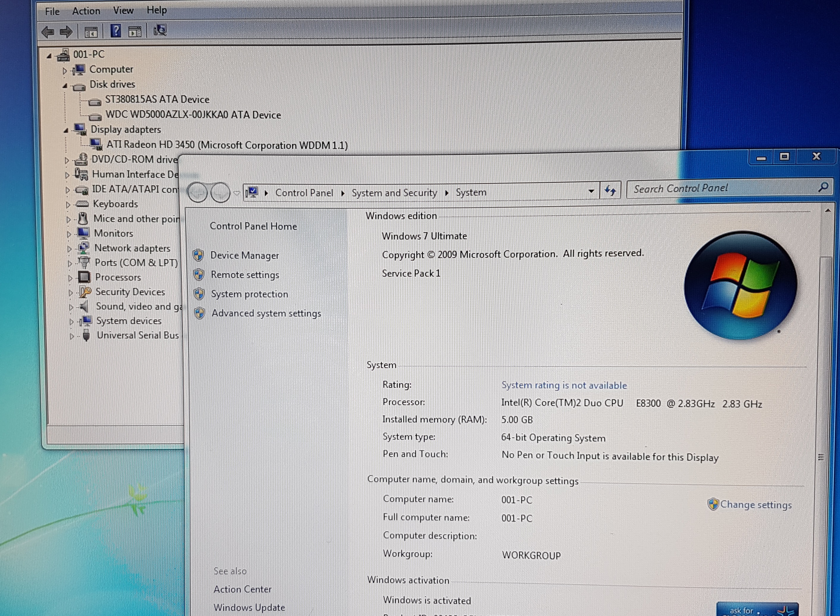Click the Back arrow in Device Manager toolbar

pyautogui.click(x=48, y=32)
